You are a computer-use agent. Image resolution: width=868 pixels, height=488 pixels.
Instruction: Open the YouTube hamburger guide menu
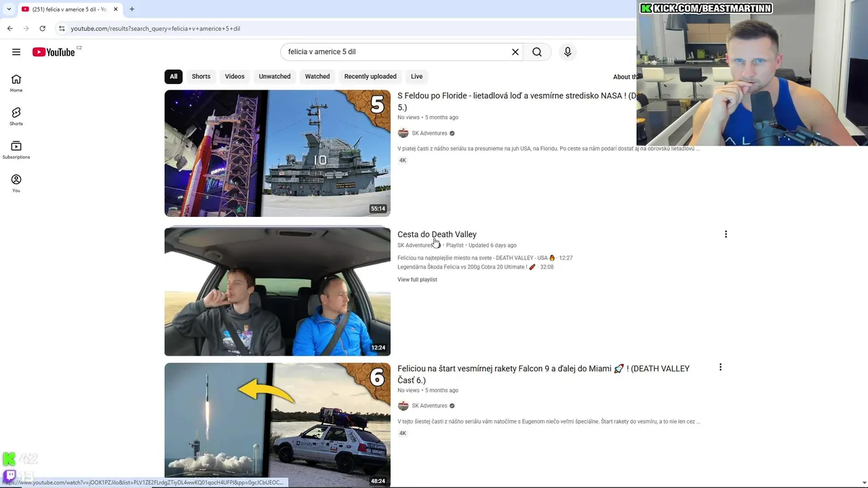(x=16, y=52)
